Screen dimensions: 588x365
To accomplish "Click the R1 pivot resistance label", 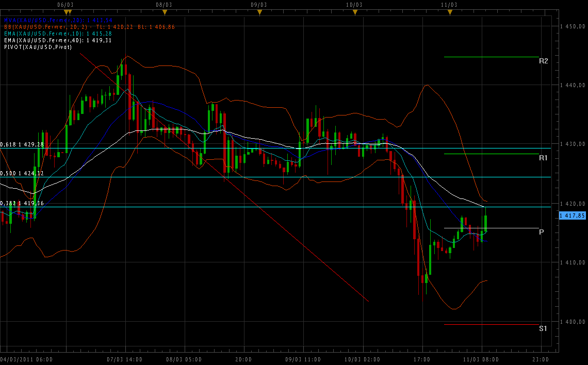I will pos(543,158).
